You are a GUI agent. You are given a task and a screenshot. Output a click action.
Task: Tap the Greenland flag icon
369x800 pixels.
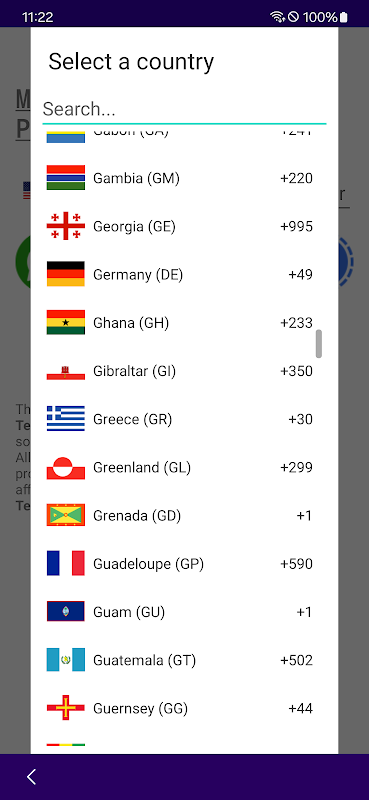click(66, 467)
